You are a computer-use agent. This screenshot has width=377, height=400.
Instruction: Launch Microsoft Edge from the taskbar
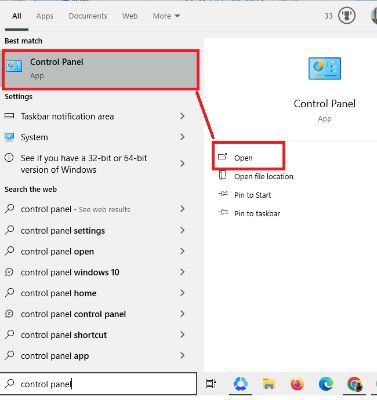(326, 384)
